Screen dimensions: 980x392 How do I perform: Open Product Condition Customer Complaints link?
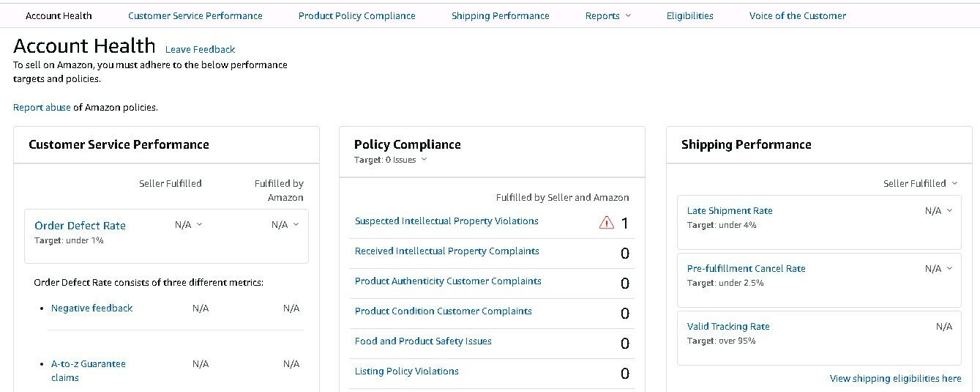[x=444, y=311]
